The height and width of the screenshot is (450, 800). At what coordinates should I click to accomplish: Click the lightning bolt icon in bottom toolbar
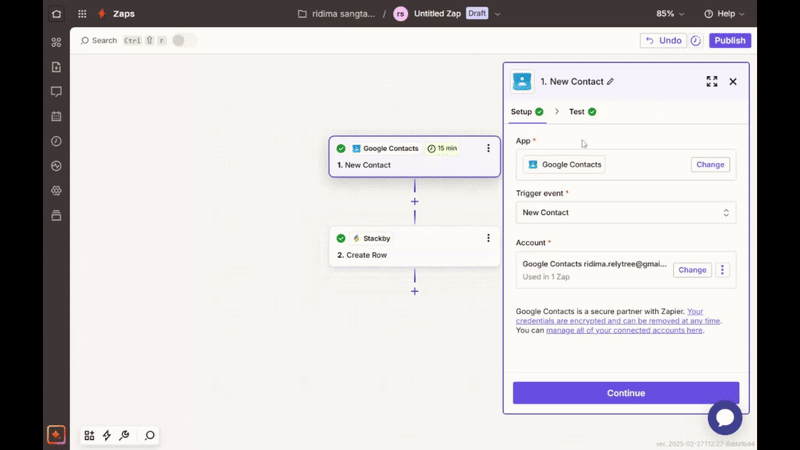(107, 435)
